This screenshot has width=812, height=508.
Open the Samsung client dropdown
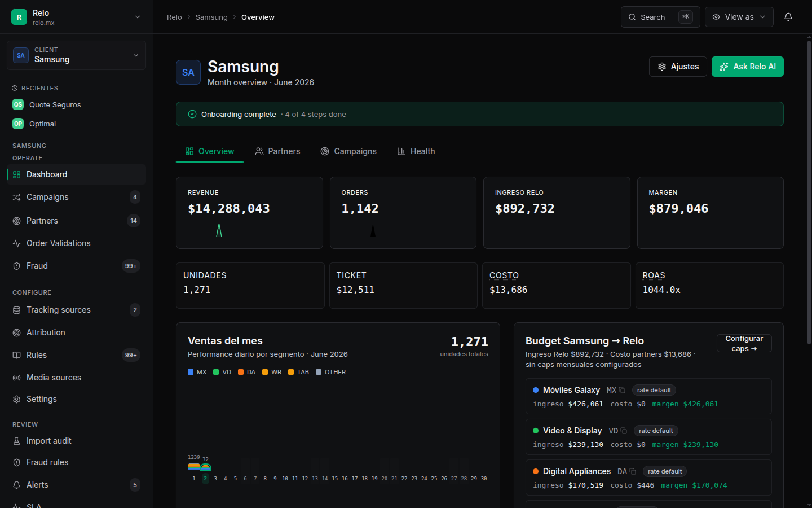(x=76, y=55)
